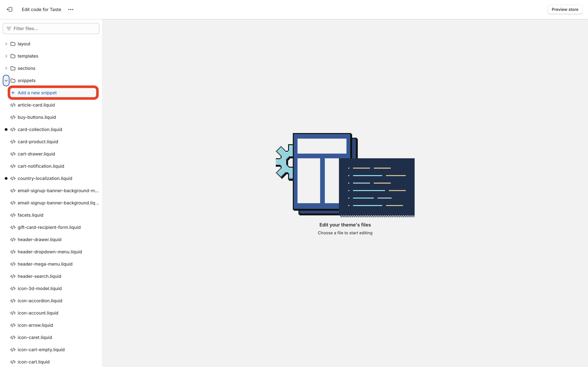Screen dimensions: 588x367
Task: Open the back navigation icon
Action: pos(9,9)
